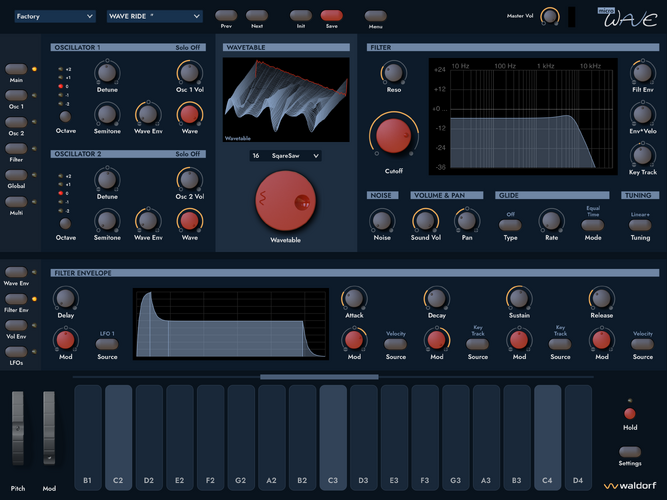Click the Osc 1 Vol knob
The image size is (667, 500).
coord(190,73)
